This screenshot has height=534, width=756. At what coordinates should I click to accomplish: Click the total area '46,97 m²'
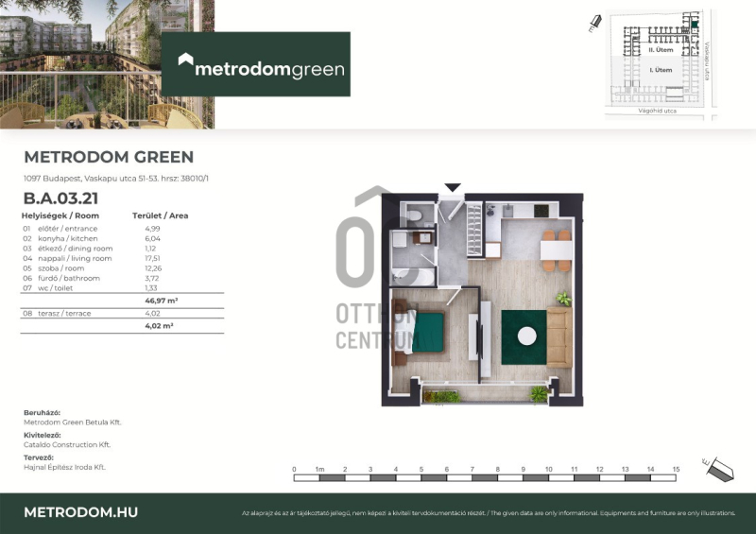click(162, 301)
